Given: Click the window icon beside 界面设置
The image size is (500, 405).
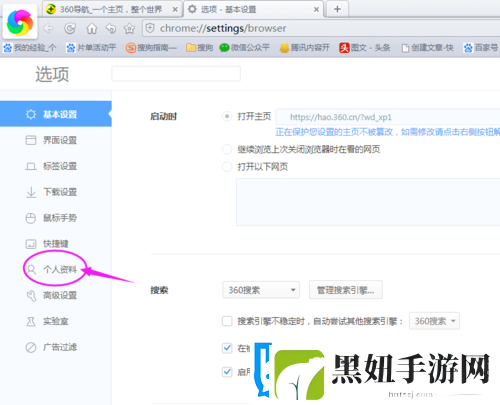Looking at the screenshot, I should point(31,140).
